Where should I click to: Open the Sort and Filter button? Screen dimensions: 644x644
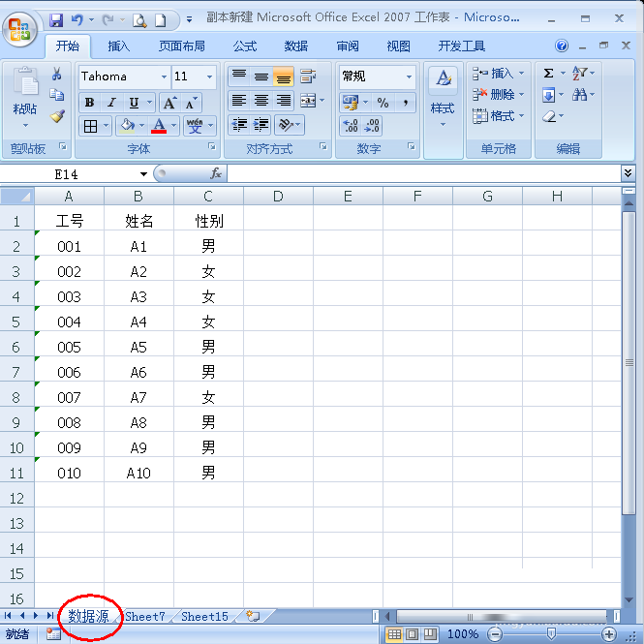(579, 74)
